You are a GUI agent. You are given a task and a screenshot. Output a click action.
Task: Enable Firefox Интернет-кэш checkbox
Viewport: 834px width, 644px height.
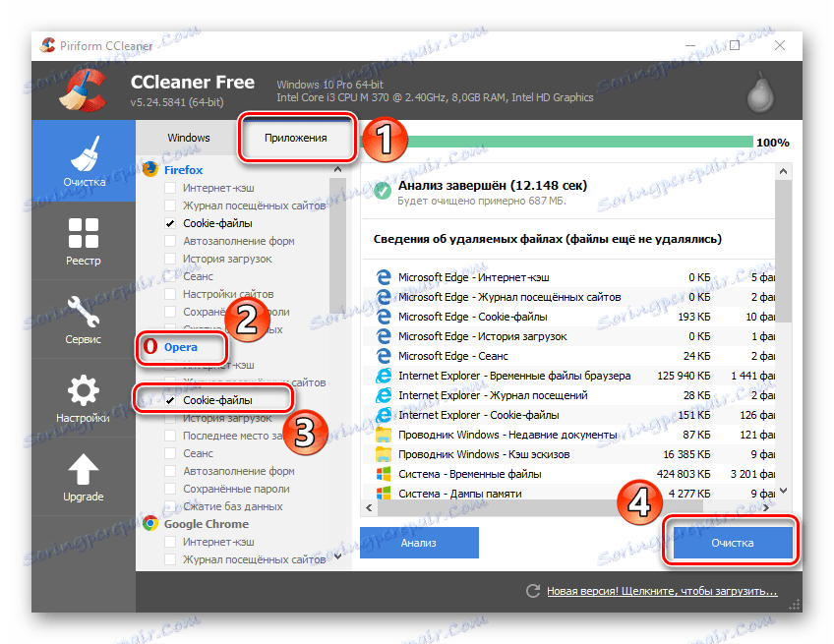pyautogui.click(x=170, y=188)
